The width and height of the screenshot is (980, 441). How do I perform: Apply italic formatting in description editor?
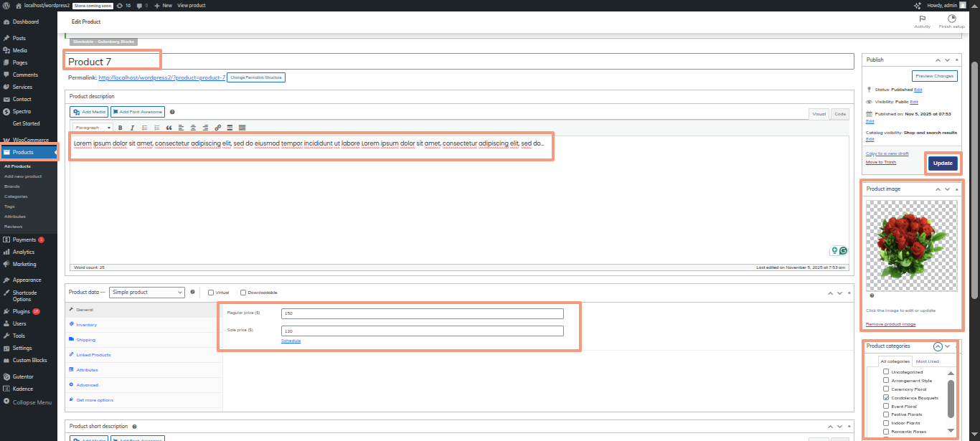[x=132, y=128]
